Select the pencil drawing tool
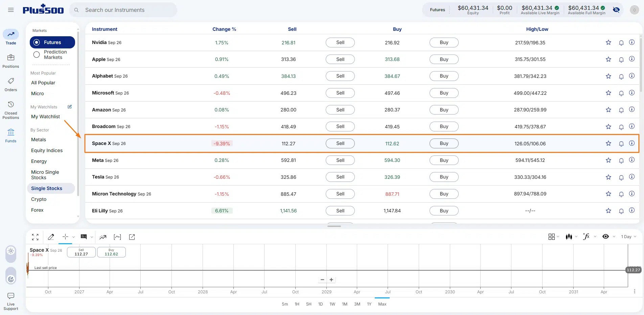Screen dimensions: 644x315 [51, 237]
